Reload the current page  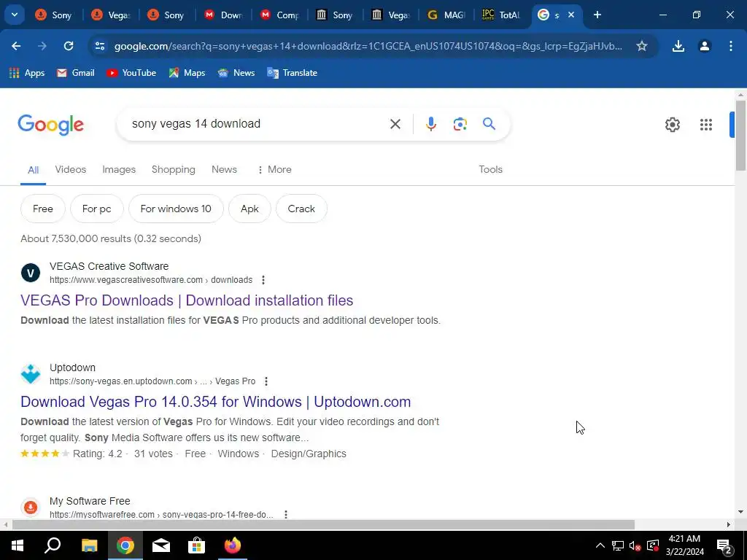pyautogui.click(x=69, y=46)
